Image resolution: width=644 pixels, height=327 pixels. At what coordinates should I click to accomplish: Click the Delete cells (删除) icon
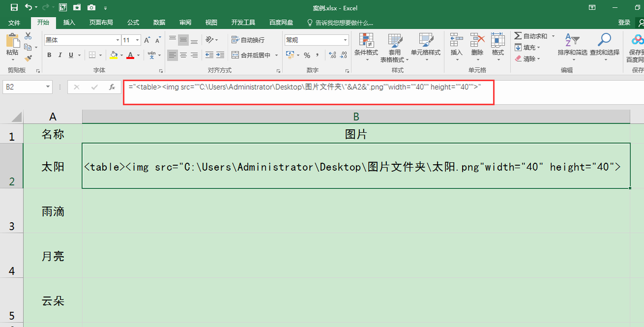coord(478,40)
